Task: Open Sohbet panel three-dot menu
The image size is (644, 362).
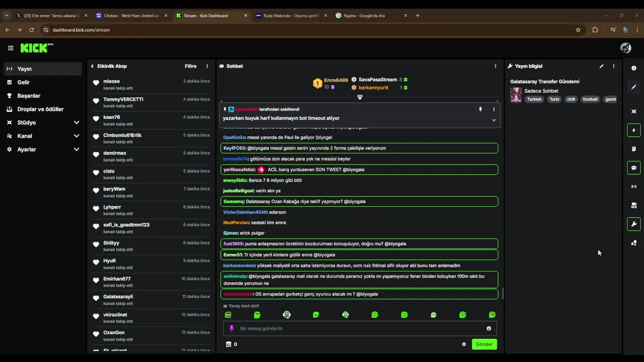Action: click(x=496, y=66)
